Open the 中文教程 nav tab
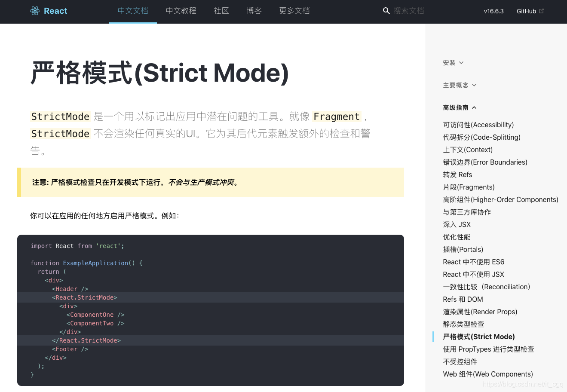The height and width of the screenshot is (392, 567). 181,11
